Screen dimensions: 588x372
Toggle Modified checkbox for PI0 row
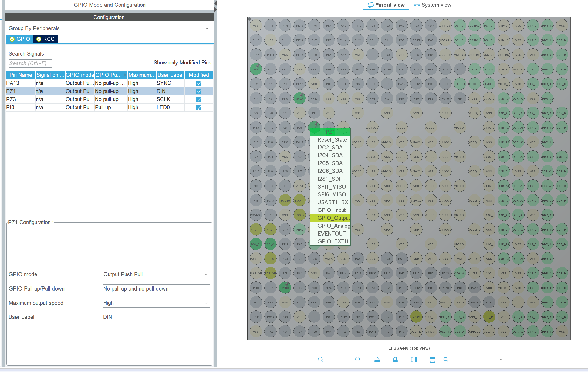(x=199, y=107)
